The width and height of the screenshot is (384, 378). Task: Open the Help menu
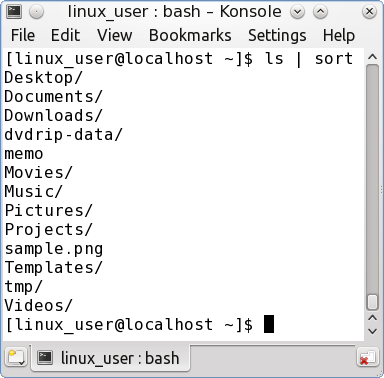pos(338,35)
